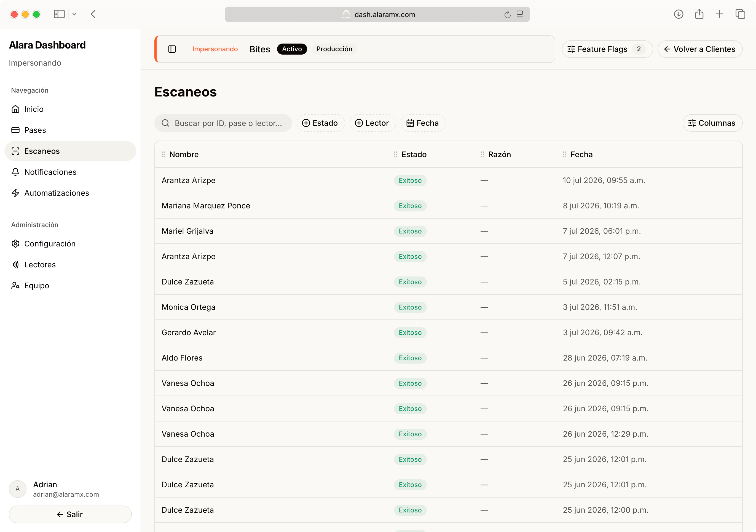
Task: Open the Fecha date filter
Action: (423, 123)
